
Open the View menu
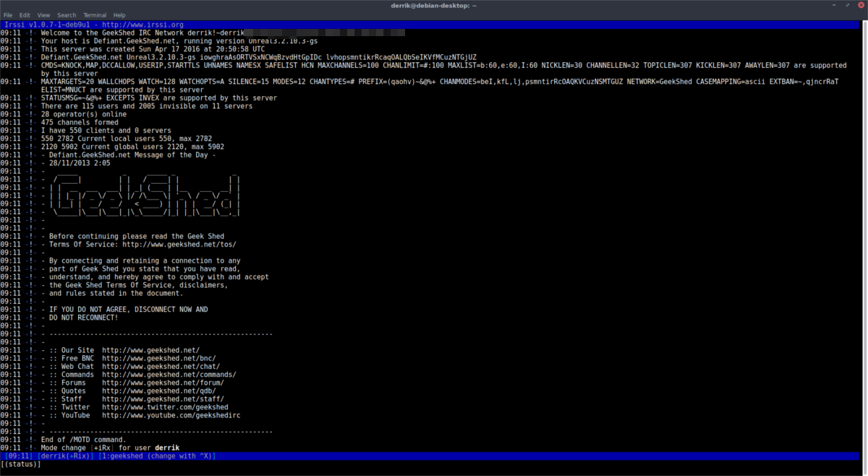[44, 14]
